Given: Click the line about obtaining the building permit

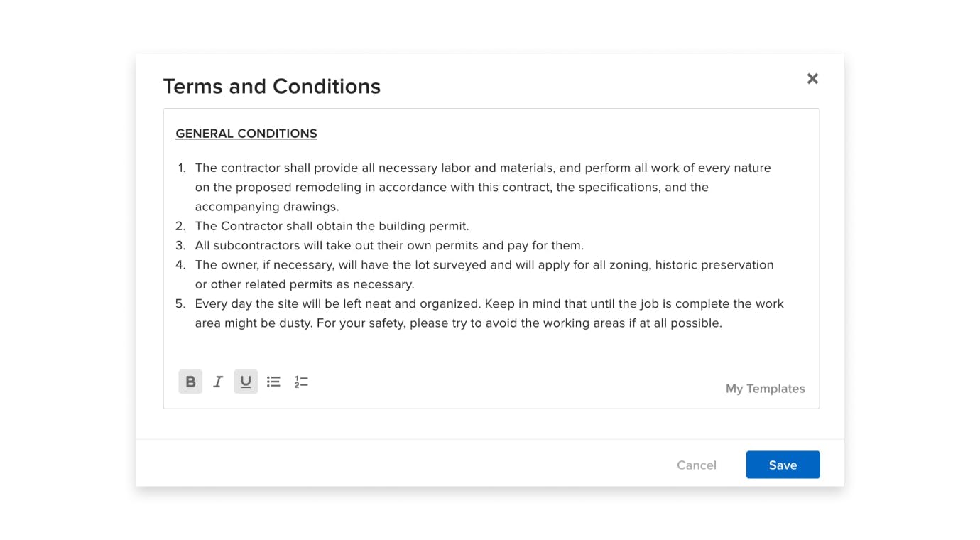Looking at the screenshot, I should click(x=332, y=226).
